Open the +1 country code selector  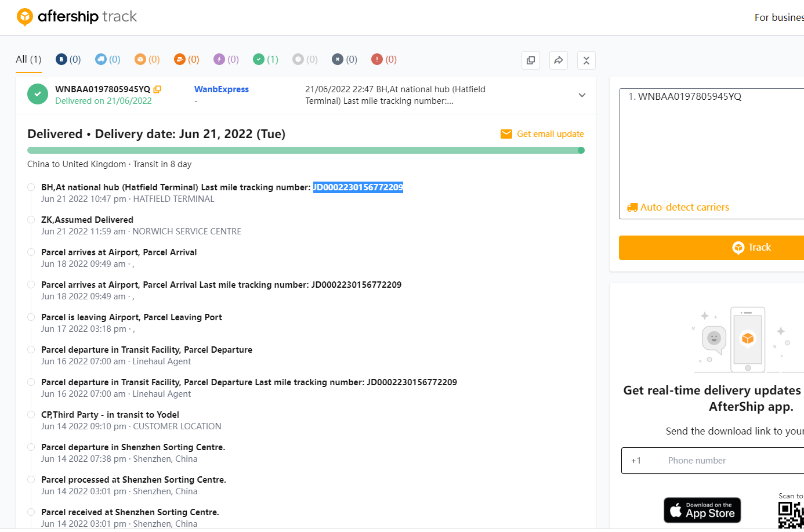[636, 461]
